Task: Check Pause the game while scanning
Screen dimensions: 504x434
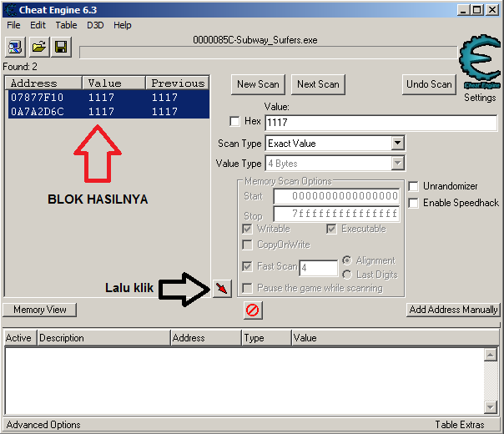Action: pos(247,288)
